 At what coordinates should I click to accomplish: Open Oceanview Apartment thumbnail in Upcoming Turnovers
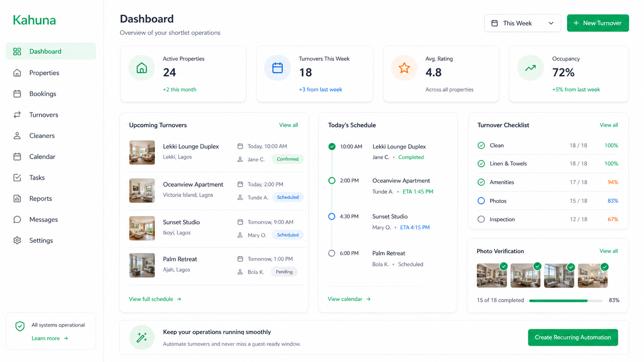[142, 190]
